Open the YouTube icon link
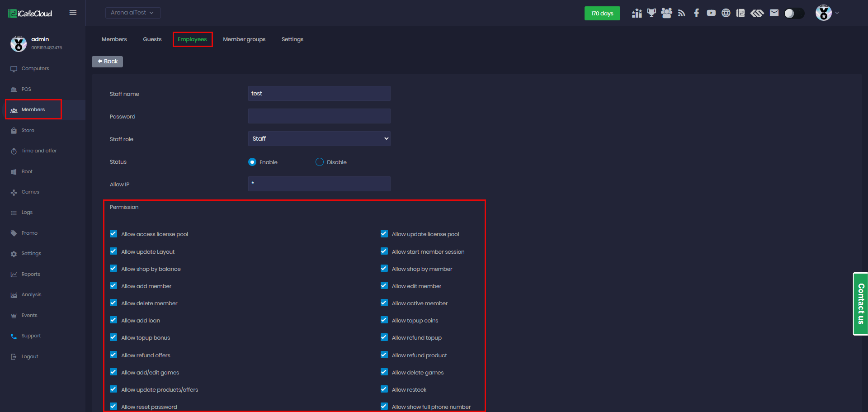The height and width of the screenshot is (412, 868). [x=711, y=13]
